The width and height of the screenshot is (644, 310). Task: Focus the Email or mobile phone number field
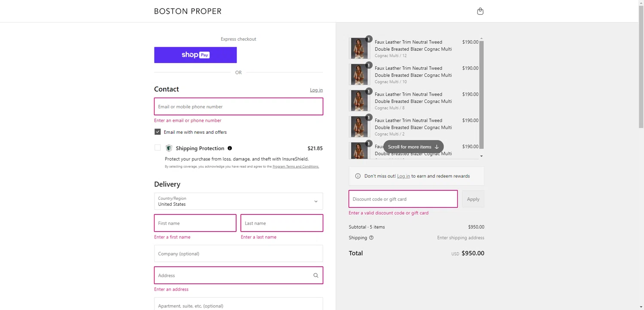(238, 106)
